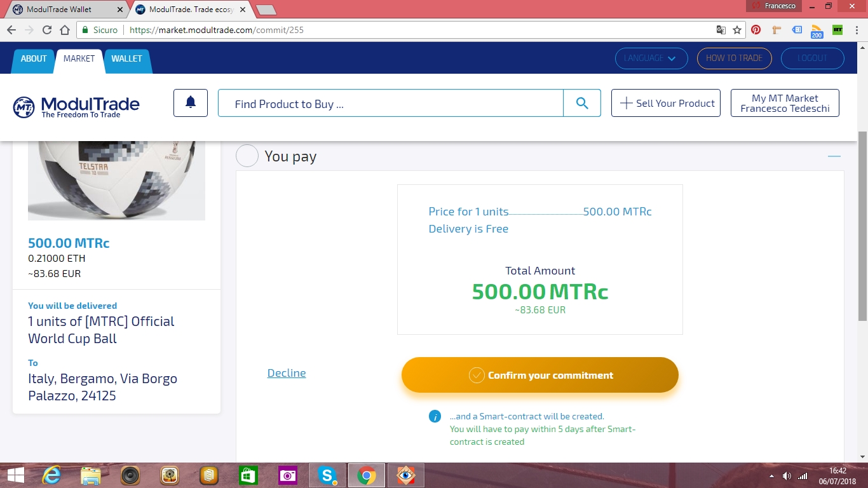Select ModulTrade Trade ecosystem browser tab
This screenshot has width=868, height=488.
[x=191, y=10]
